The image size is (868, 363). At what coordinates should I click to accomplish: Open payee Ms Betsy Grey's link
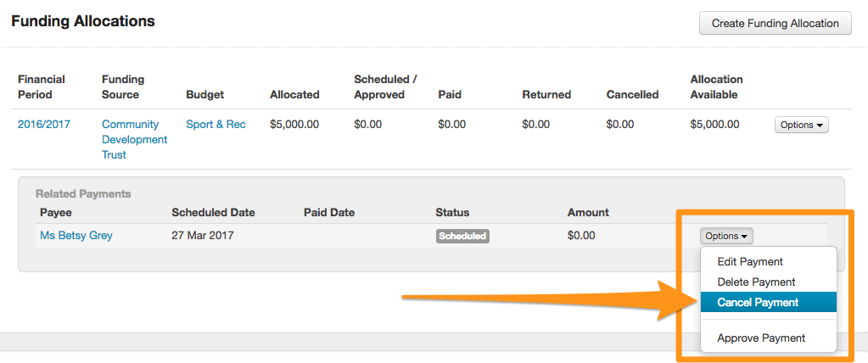[76, 236]
